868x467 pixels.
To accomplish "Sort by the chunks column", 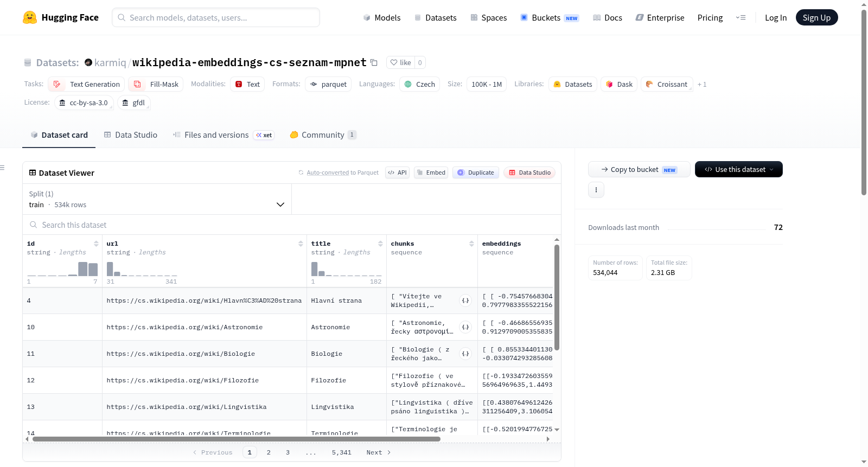I will (471, 244).
